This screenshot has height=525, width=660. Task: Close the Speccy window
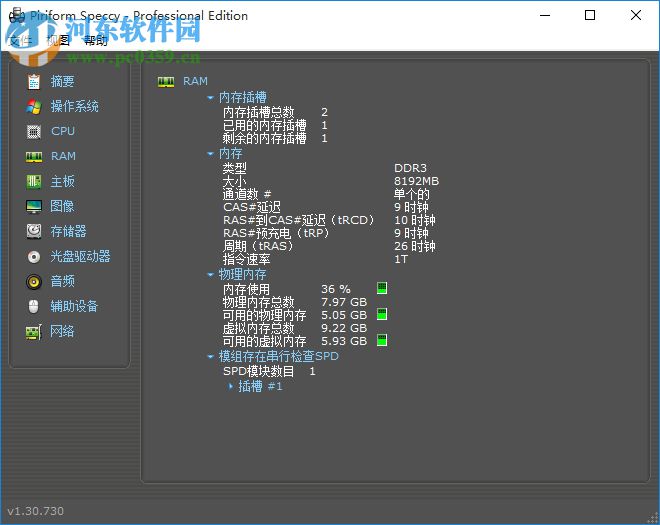tap(636, 16)
